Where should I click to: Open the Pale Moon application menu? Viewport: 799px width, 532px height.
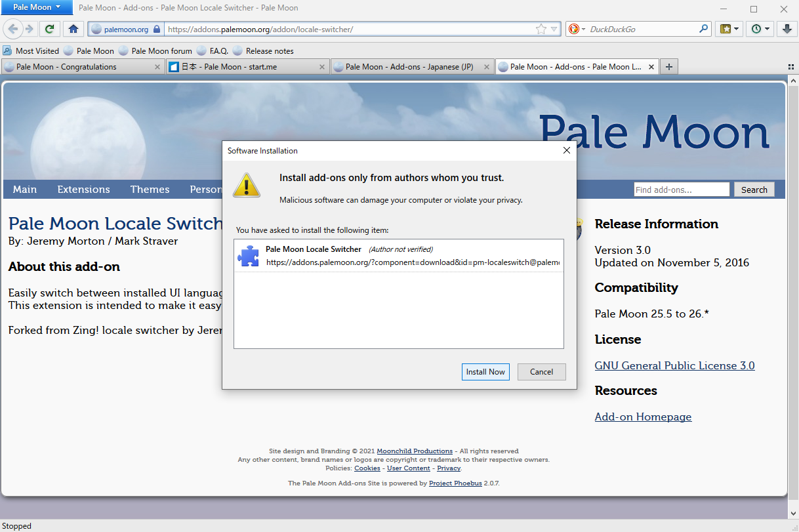(36, 7)
